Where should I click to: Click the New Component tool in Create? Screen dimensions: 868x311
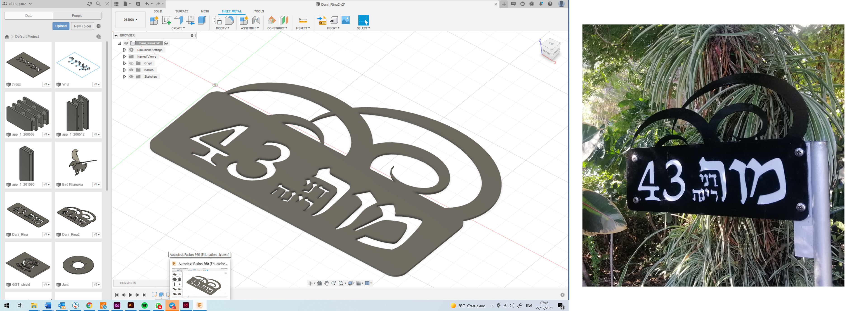point(154,20)
